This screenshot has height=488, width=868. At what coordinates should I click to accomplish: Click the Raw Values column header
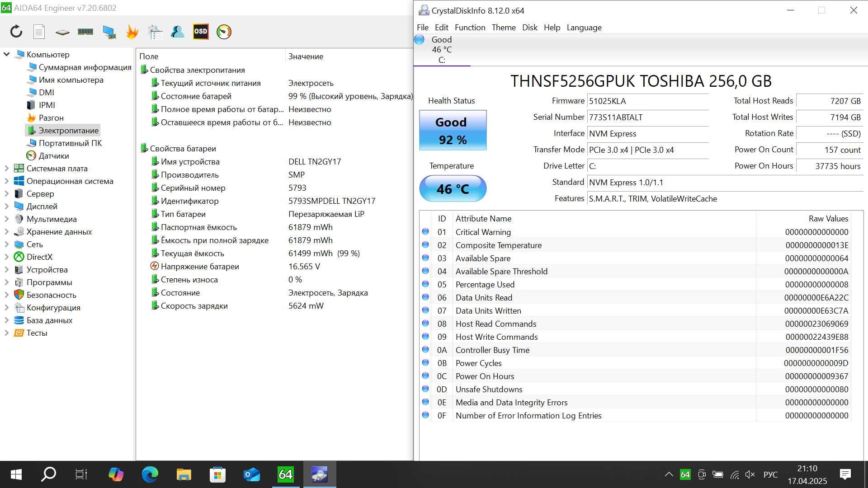(803, 218)
